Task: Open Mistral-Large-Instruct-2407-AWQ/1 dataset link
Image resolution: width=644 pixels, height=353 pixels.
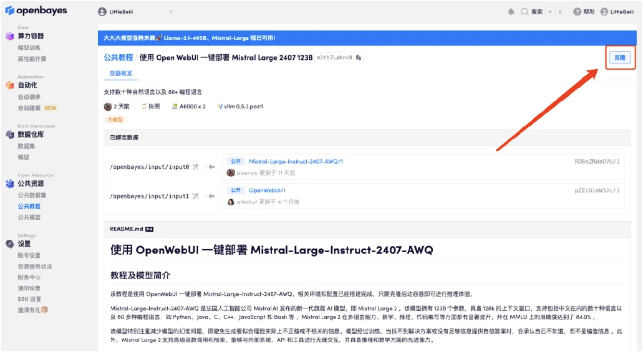Action: 296,162
